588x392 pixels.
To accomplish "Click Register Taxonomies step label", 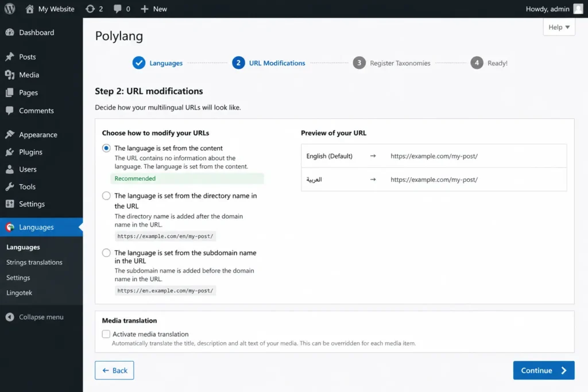I will coord(400,63).
